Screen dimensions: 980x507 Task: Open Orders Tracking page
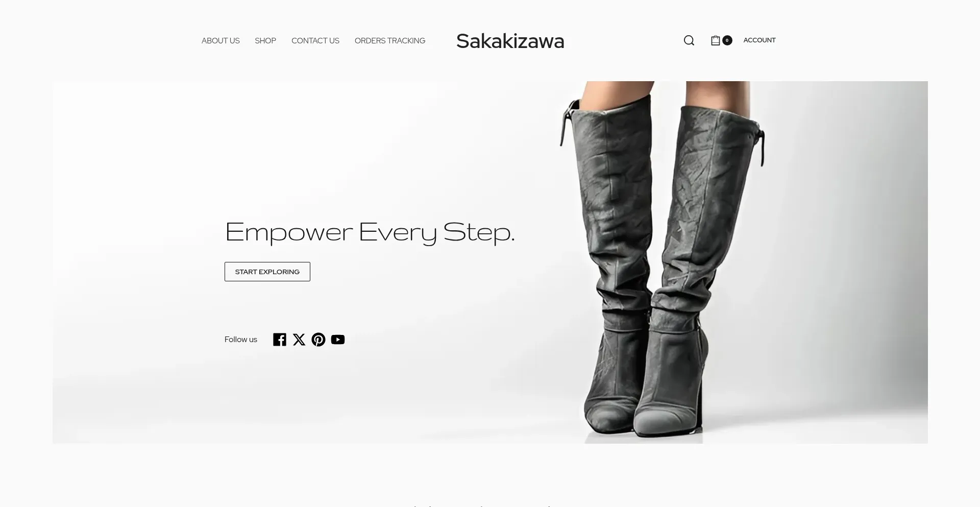tap(390, 41)
